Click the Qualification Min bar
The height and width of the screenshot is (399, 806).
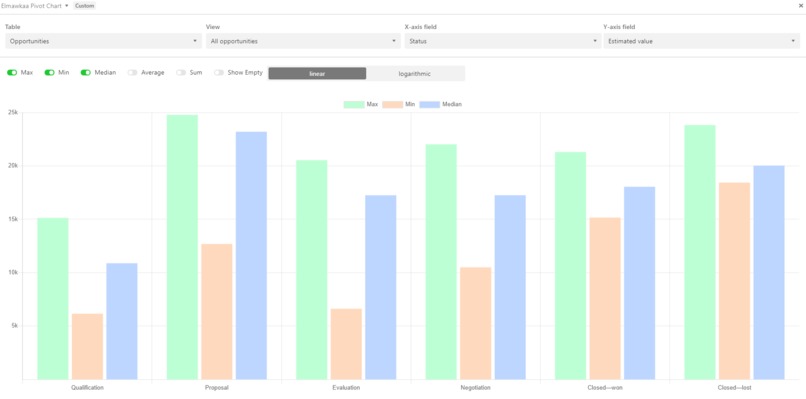[87, 347]
